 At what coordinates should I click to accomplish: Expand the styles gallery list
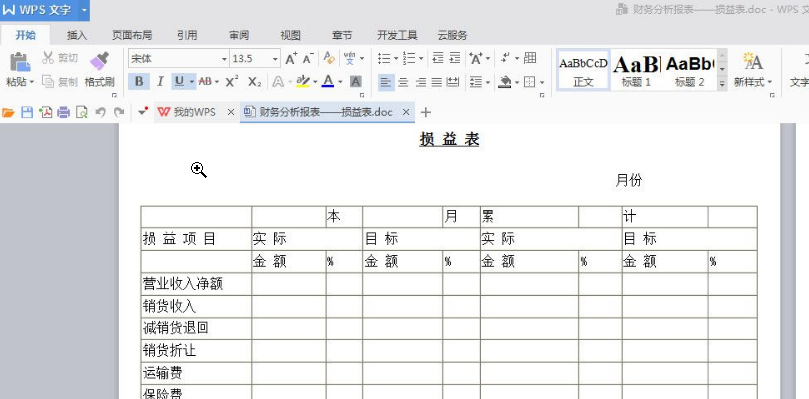click(x=722, y=83)
